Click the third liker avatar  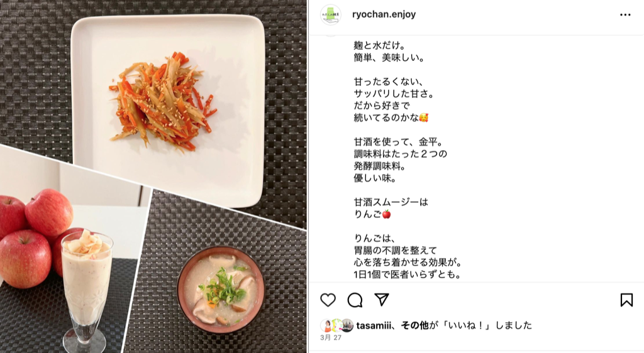[x=347, y=325]
